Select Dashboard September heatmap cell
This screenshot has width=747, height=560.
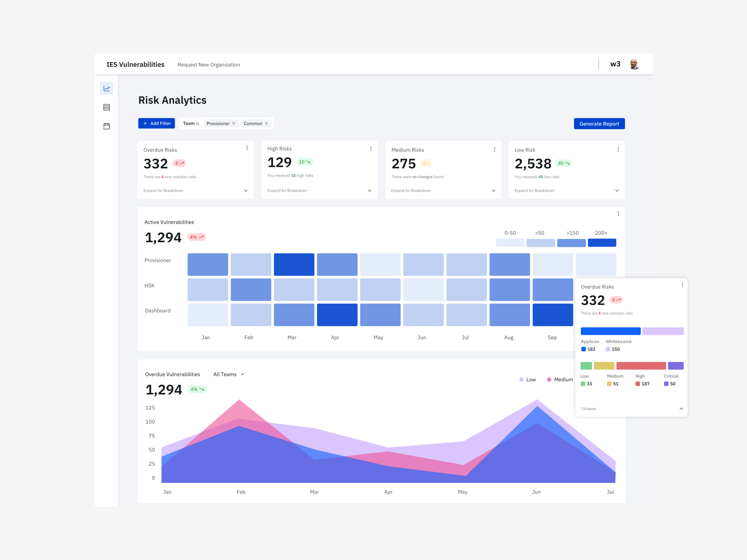(553, 315)
